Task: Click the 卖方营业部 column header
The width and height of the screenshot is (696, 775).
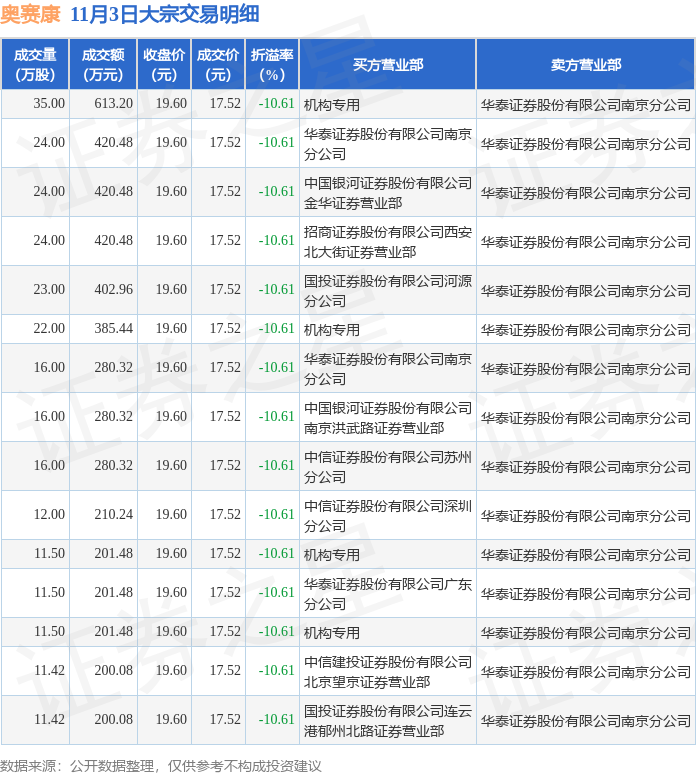Action: tap(585, 64)
